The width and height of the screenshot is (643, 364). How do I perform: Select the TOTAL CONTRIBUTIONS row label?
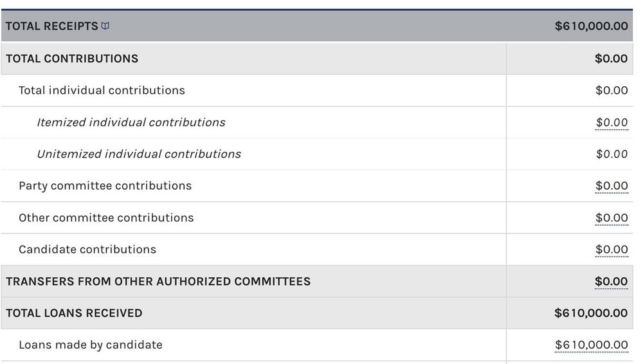click(72, 59)
